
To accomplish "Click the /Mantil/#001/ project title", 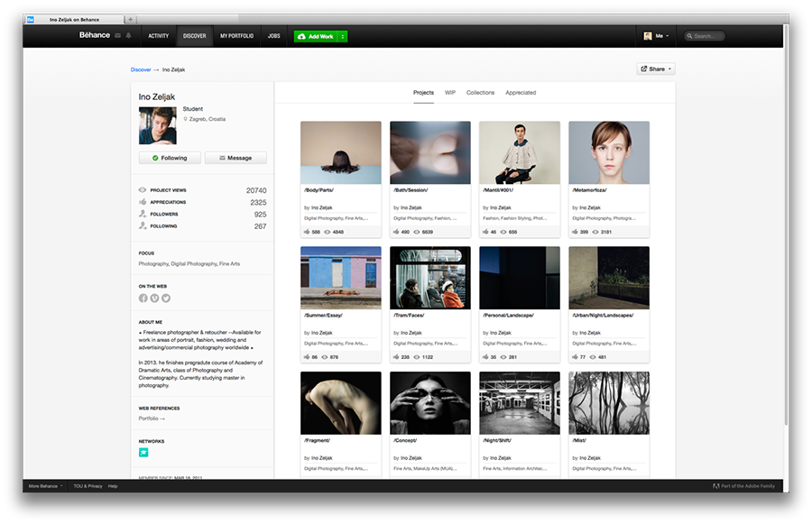I will (x=498, y=190).
